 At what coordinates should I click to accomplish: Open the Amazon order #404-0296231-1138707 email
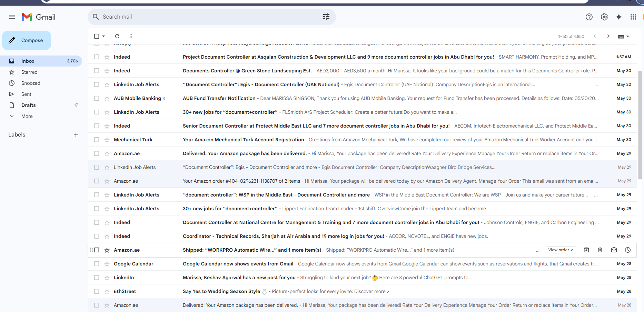pyautogui.click(x=362, y=181)
